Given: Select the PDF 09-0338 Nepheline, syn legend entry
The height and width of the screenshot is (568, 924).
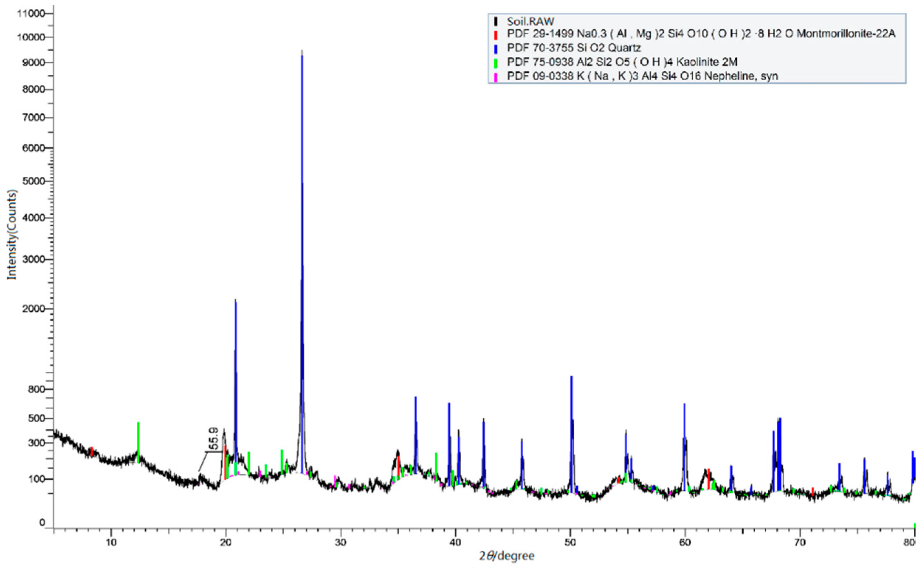Looking at the screenshot, I should 642,76.
